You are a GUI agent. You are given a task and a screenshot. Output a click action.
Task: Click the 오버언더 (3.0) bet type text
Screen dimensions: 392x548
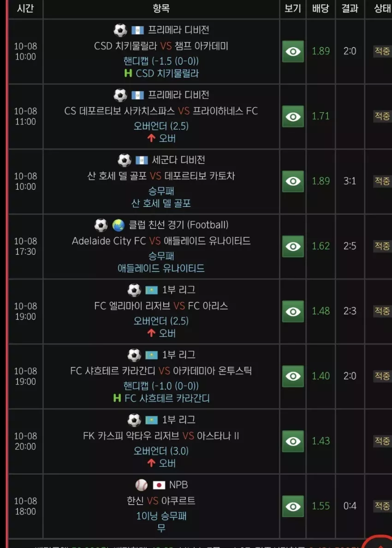[161, 451]
